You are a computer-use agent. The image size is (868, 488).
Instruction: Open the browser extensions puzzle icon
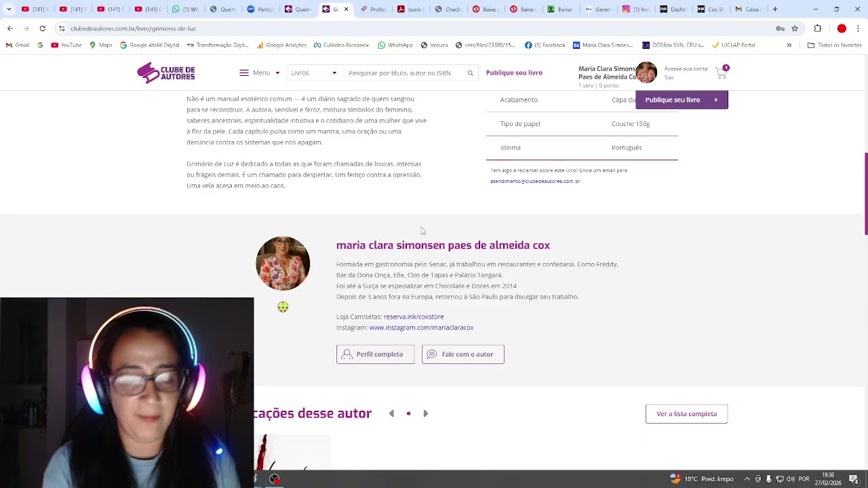click(x=817, y=28)
